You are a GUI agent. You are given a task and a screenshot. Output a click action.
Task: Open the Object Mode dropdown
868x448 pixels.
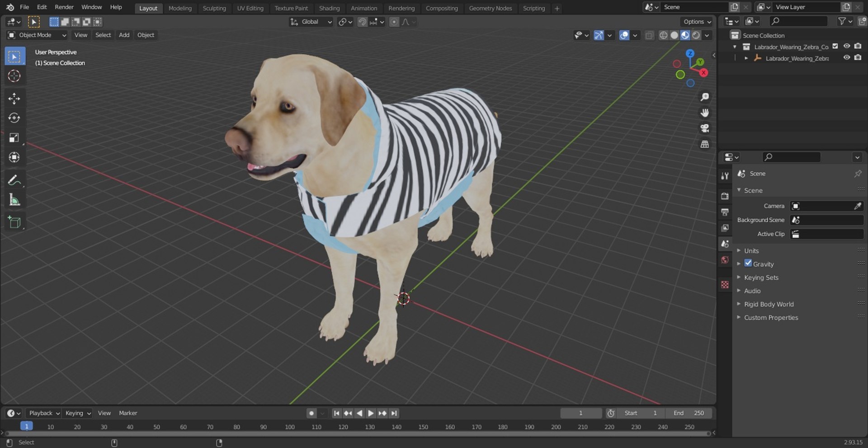(x=37, y=35)
